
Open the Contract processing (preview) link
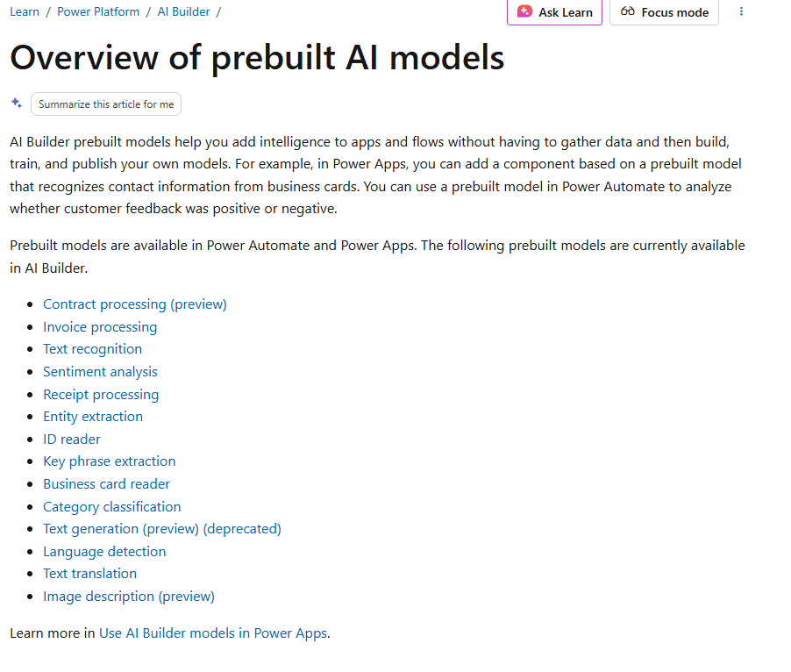tap(134, 304)
